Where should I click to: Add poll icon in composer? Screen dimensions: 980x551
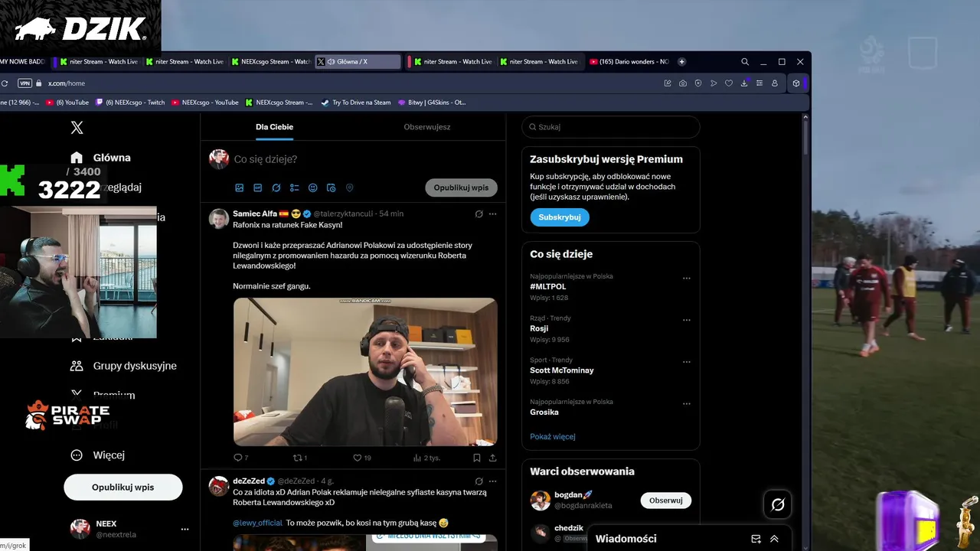coord(295,187)
